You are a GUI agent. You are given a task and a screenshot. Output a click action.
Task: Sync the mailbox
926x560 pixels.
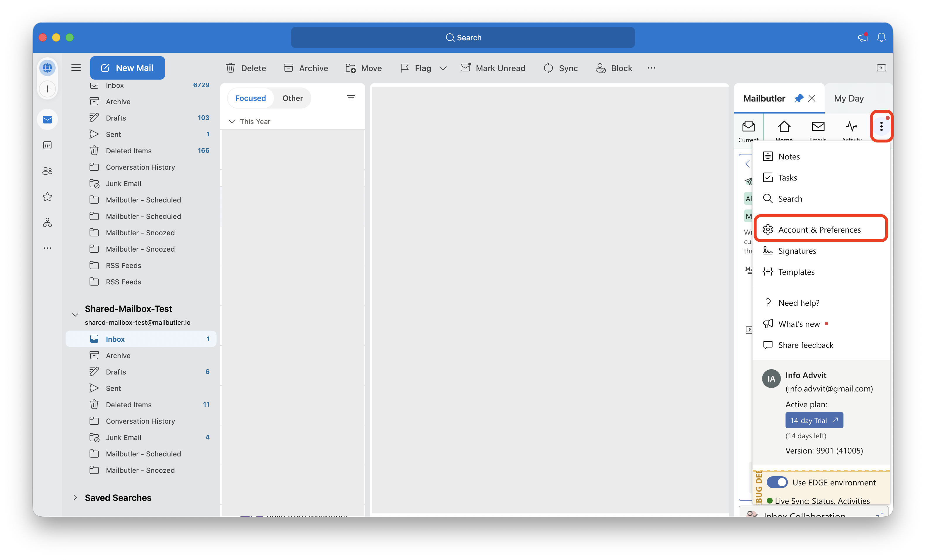tap(560, 68)
